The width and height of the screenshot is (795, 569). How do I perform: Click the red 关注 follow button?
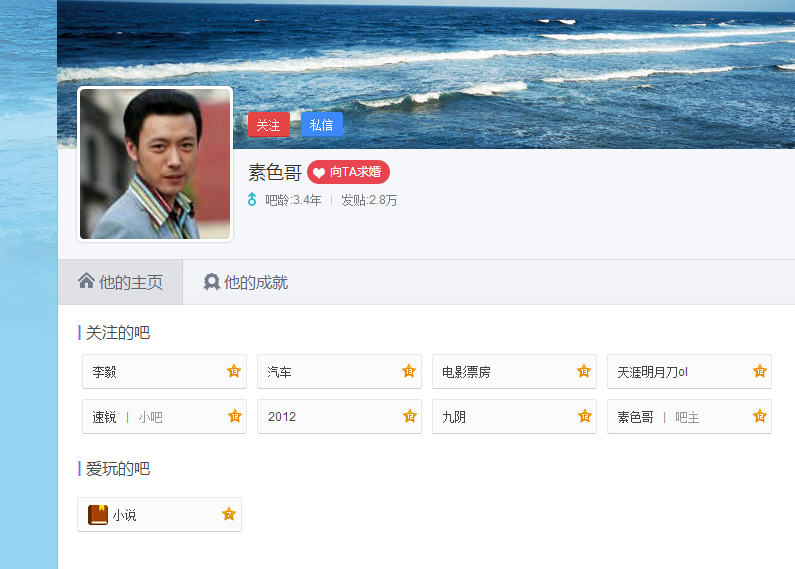[x=269, y=125]
